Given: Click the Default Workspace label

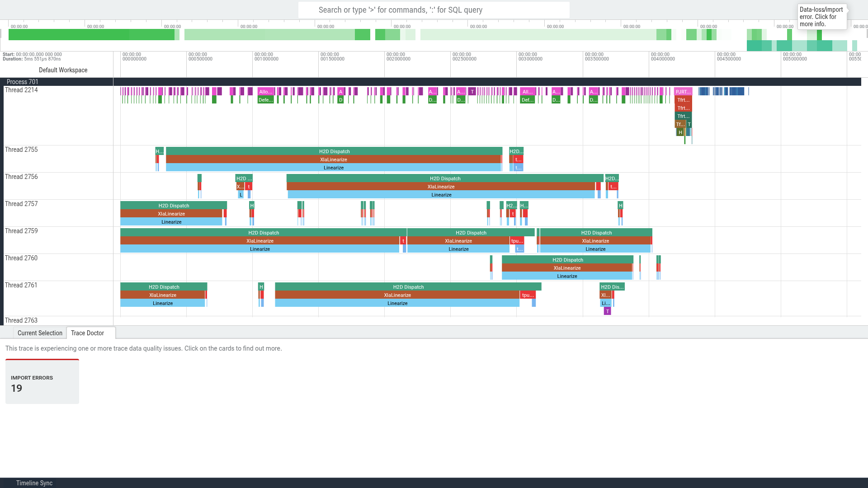Looking at the screenshot, I should click(63, 70).
